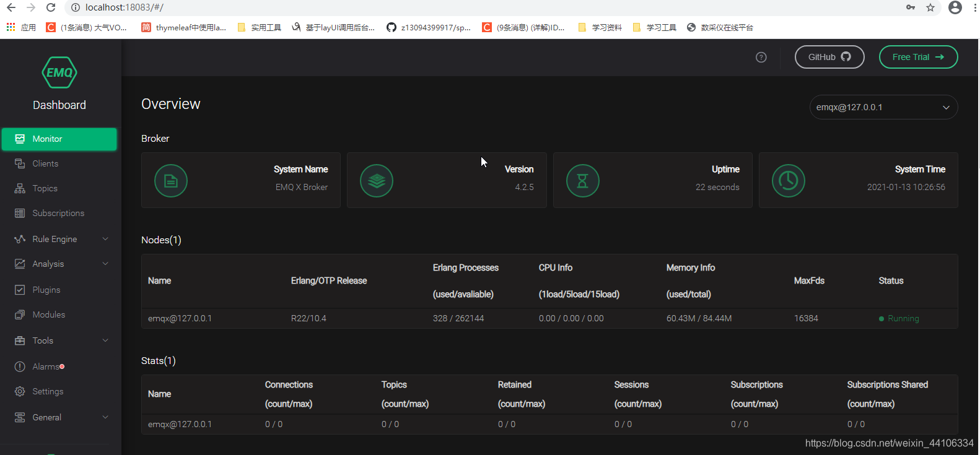Click the 16384 MaxFds cell
Viewport: 980px width, 455px height.
click(806, 318)
